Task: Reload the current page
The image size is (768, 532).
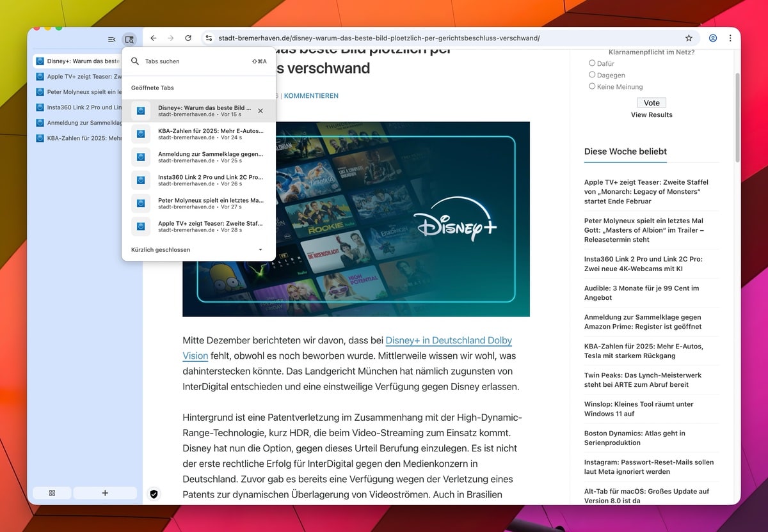Action: (x=188, y=38)
